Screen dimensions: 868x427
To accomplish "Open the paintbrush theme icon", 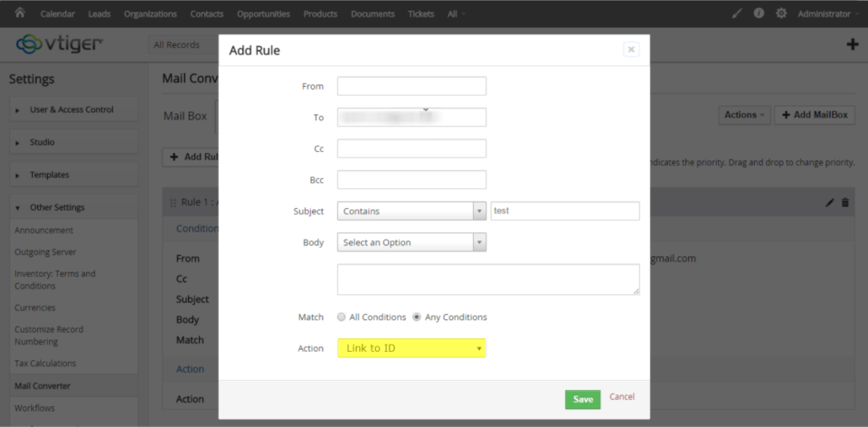I will pyautogui.click(x=737, y=14).
